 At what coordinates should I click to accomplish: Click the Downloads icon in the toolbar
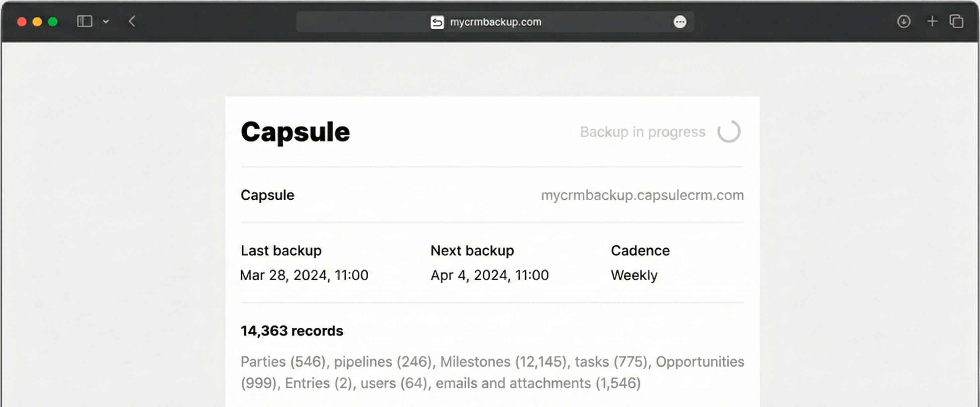point(903,22)
